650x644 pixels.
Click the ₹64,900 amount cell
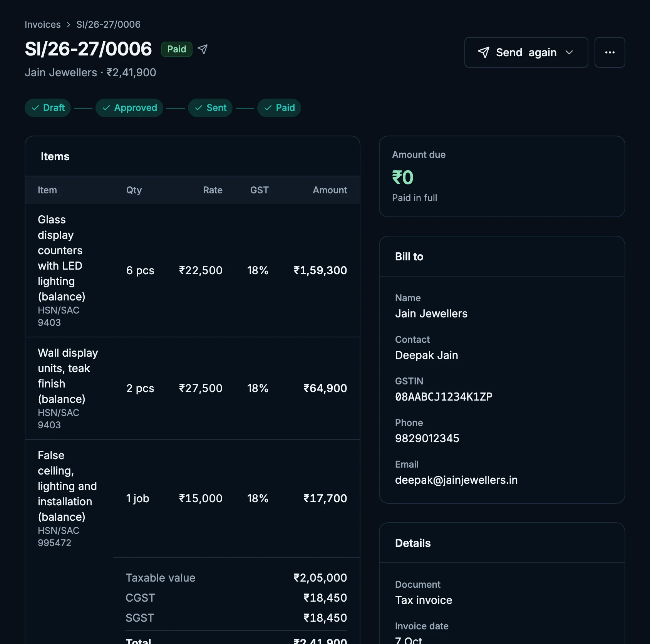point(325,388)
